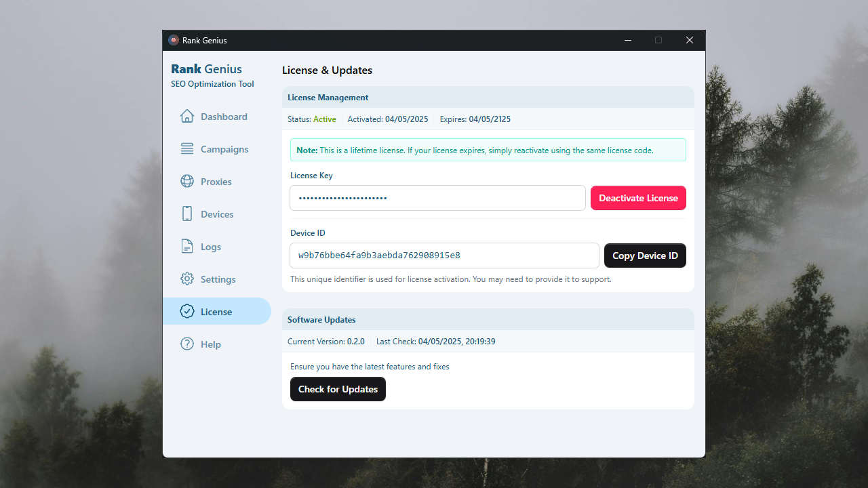This screenshot has height=488, width=868.
Task: Click the lifetime license note banner
Action: click(488, 150)
